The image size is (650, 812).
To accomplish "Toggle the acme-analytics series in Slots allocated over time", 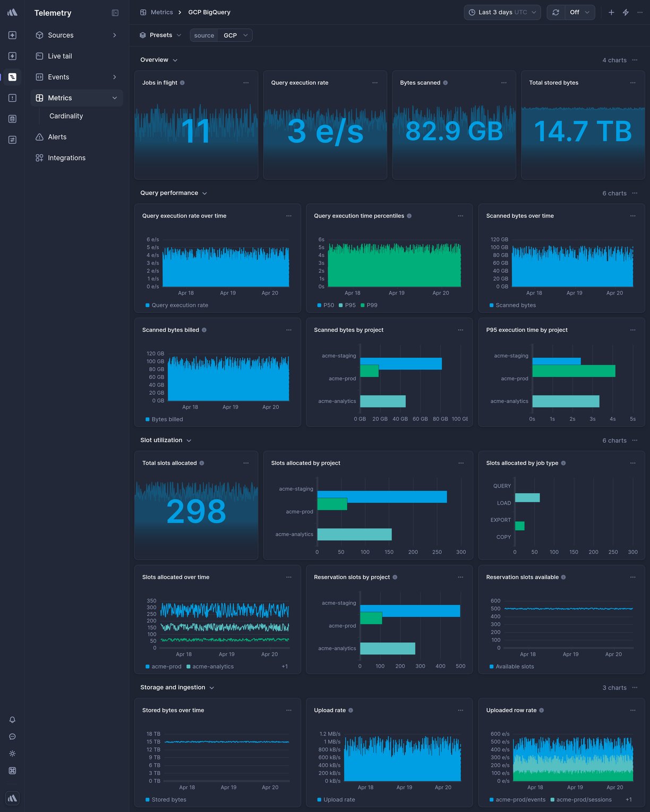I will coord(211,667).
